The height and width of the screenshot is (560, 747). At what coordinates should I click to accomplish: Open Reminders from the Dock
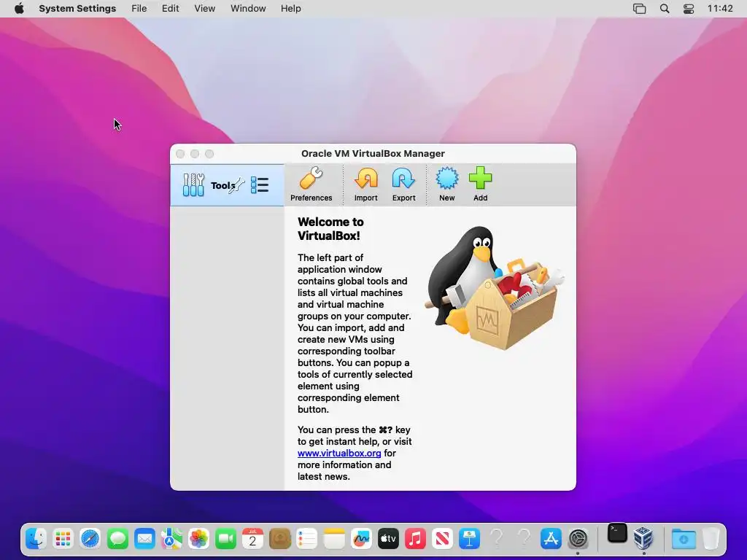tap(307, 539)
